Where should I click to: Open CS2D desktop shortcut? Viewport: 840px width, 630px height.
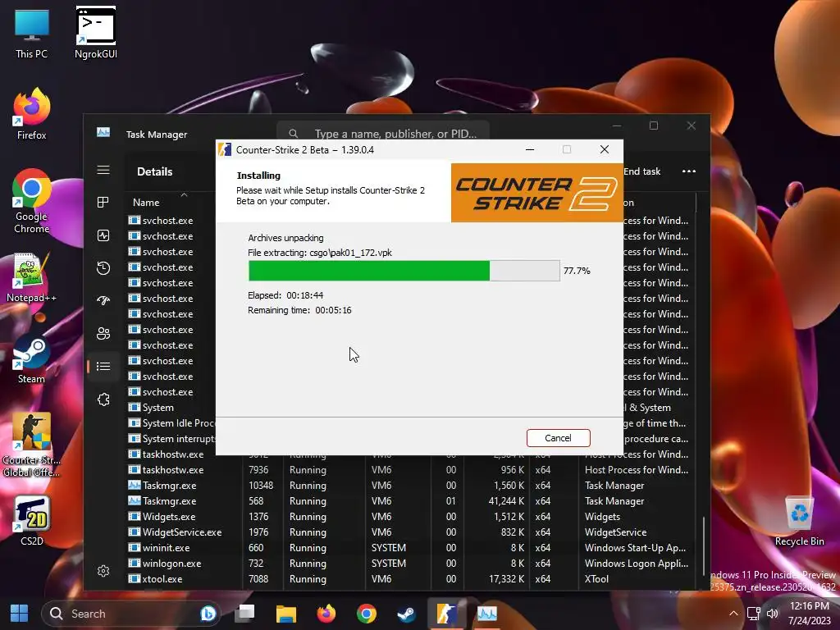[32, 521]
